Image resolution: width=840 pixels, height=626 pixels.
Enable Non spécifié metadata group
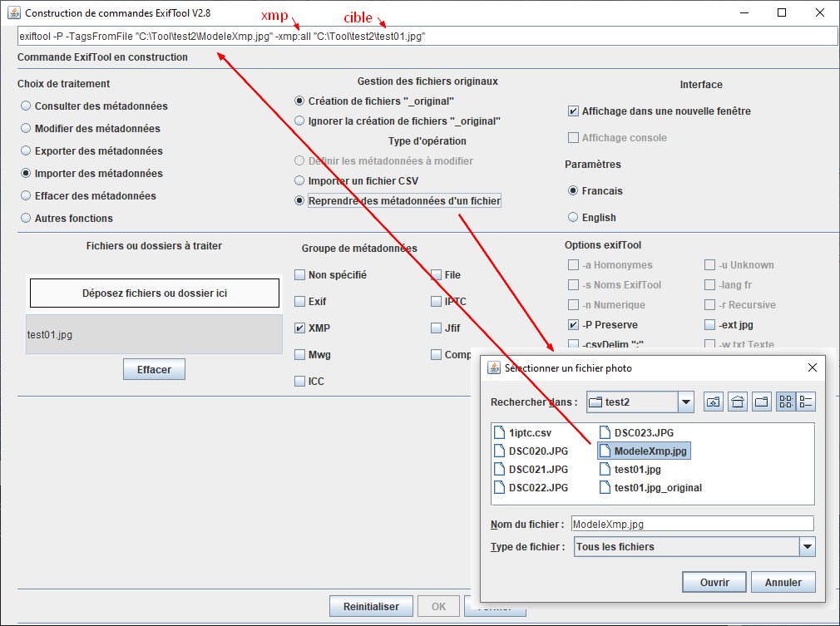300,274
